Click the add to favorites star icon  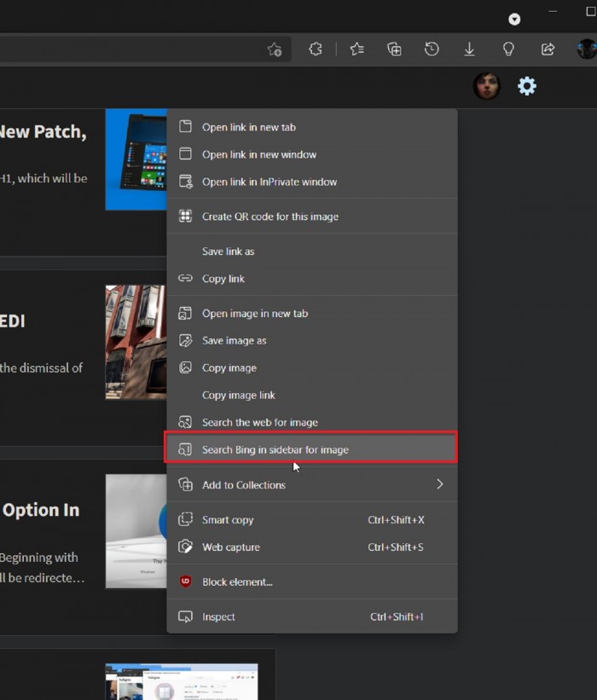click(x=275, y=49)
